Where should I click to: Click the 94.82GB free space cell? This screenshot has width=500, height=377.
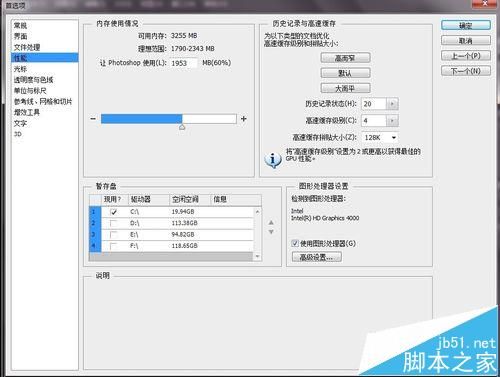pos(183,234)
